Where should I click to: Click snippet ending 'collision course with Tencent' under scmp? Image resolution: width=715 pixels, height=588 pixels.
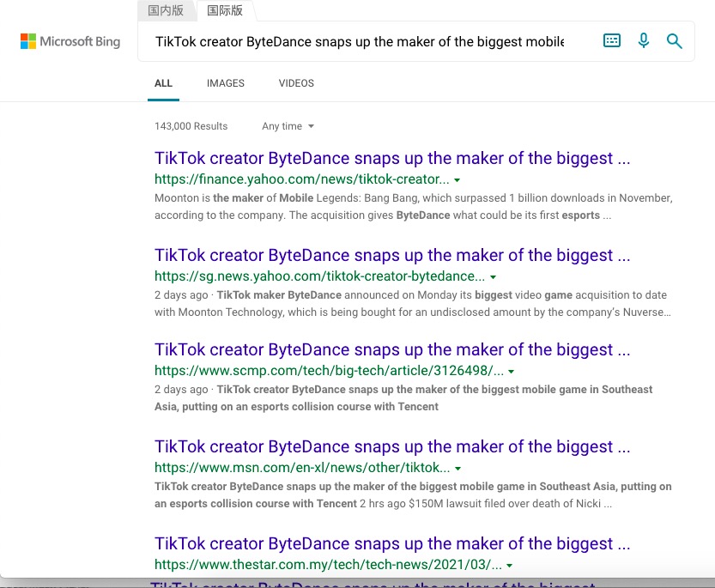click(403, 398)
